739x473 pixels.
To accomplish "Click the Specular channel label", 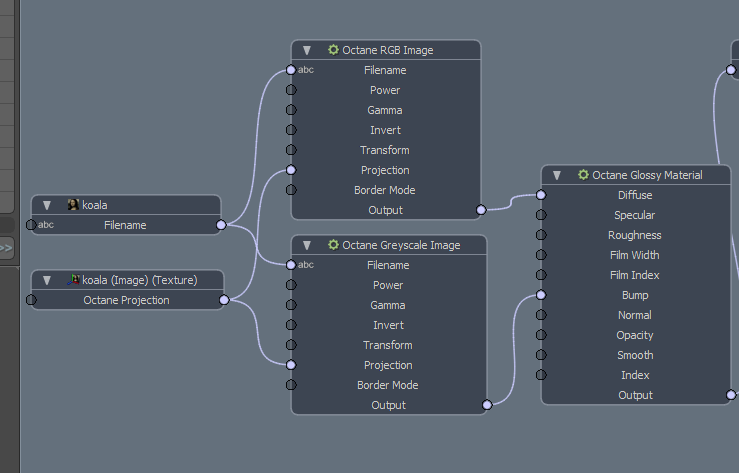I will point(635,215).
